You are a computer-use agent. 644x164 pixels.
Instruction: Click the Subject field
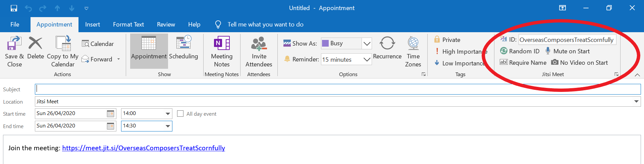[x=338, y=89]
